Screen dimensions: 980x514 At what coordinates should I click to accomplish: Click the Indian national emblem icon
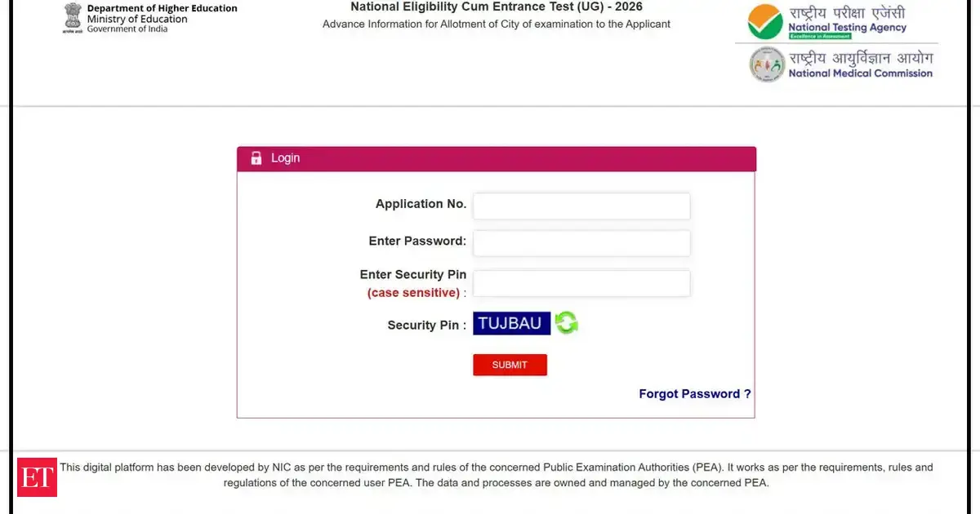click(72, 15)
